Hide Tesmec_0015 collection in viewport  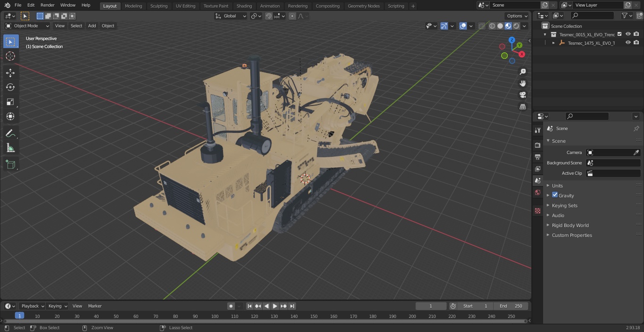(x=628, y=34)
